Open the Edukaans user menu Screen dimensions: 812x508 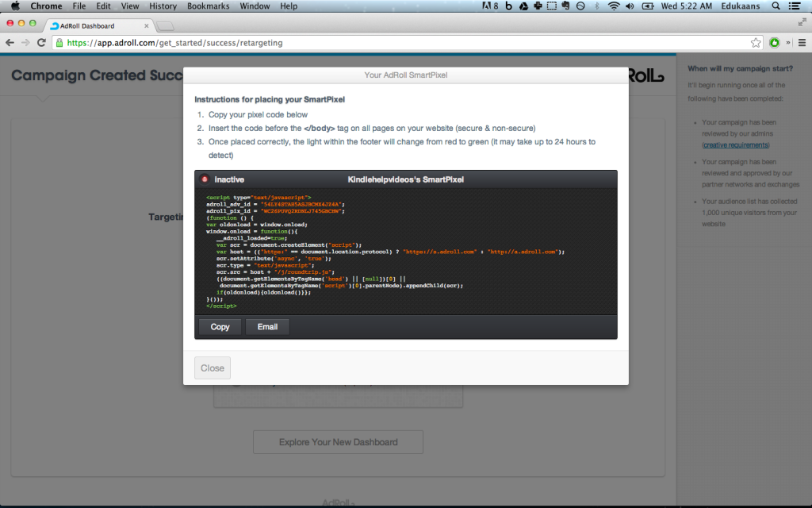point(741,6)
